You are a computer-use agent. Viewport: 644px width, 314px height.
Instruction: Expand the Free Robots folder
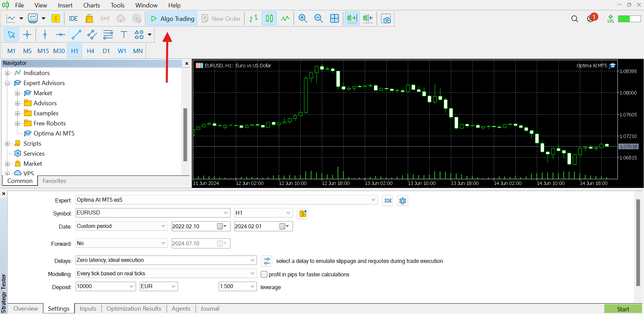pos(17,123)
